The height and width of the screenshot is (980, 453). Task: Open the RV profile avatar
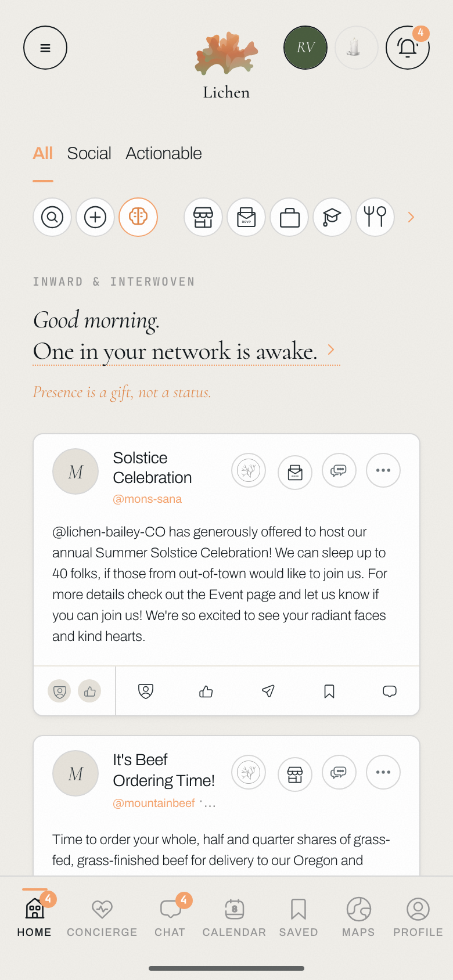305,48
